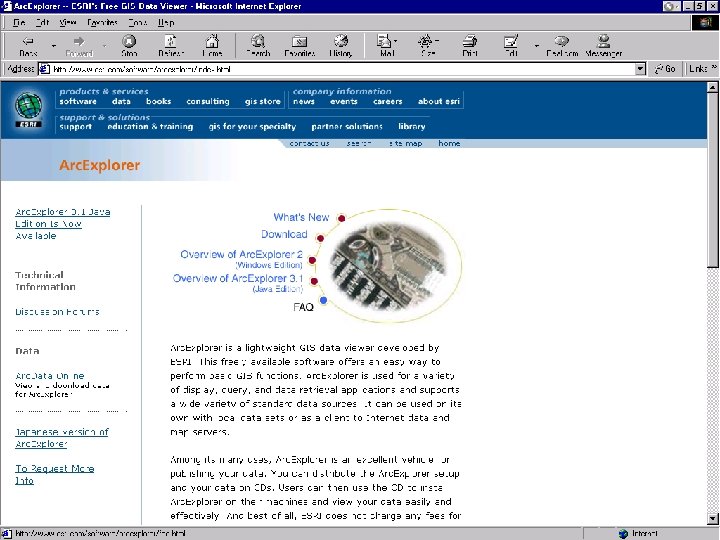
Task: Open the Favorites toolbar icon
Action: [x=299, y=41]
